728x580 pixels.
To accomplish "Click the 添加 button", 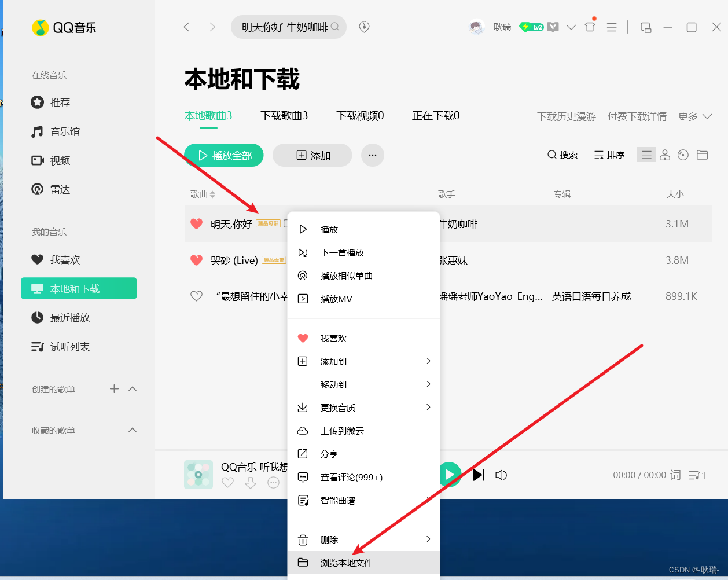I will tap(312, 155).
